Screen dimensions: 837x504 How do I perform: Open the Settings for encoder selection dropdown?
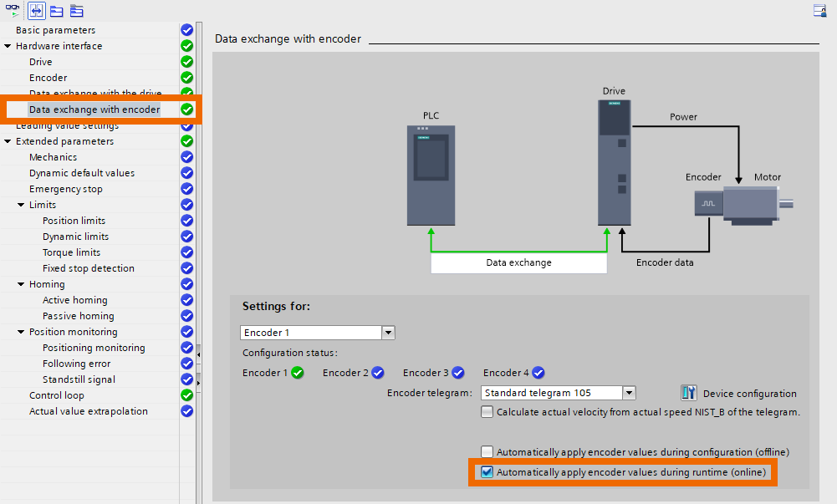coord(387,332)
